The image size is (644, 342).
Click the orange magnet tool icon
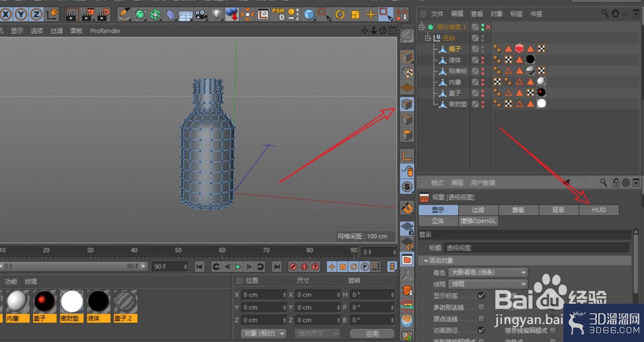point(407,208)
